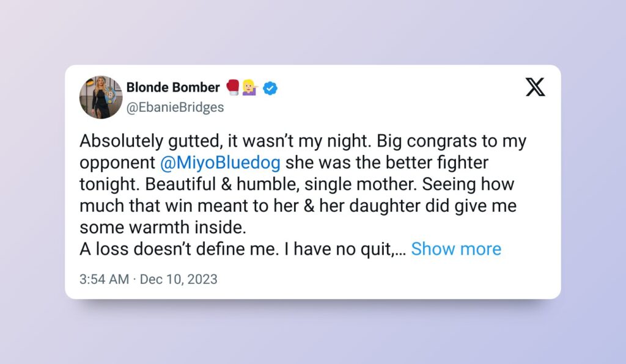This screenshot has width=626, height=364.
Task: Open the @EbanieBridges handle
Action: (x=175, y=107)
